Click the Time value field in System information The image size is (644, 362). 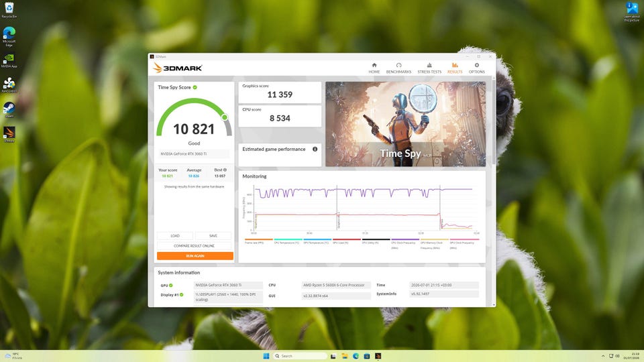tap(444, 286)
